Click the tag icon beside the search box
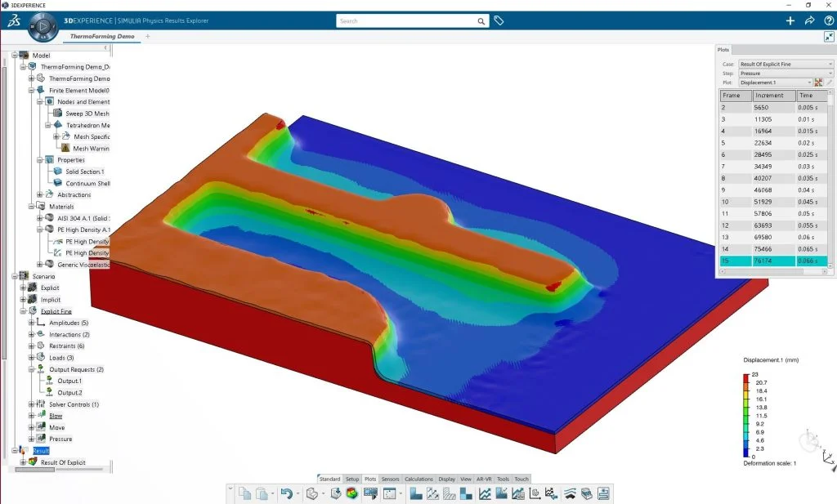The image size is (837, 504). (x=499, y=21)
